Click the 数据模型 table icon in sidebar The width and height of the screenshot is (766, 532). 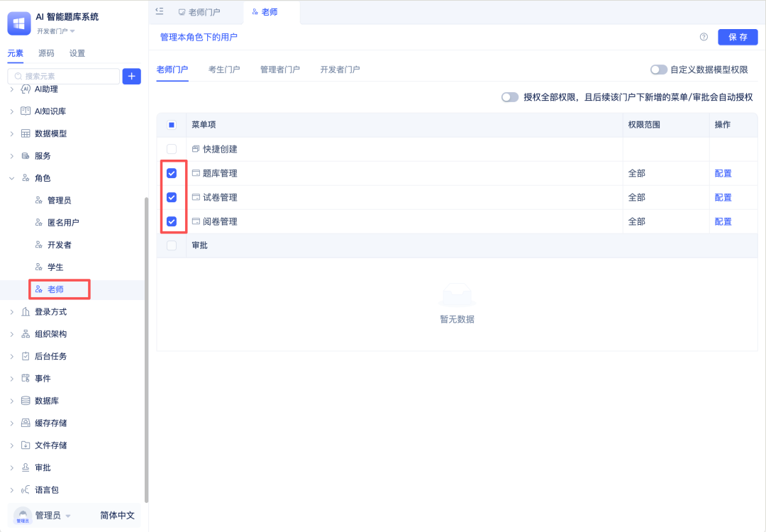pos(26,133)
